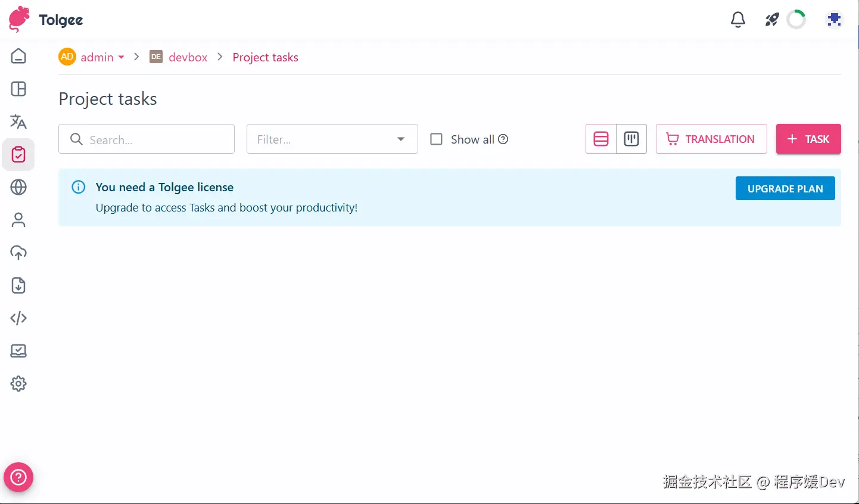The width and height of the screenshot is (859, 504).
Task: Switch to board view of tasks
Action: pyautogui.click(x=631, y=139)
